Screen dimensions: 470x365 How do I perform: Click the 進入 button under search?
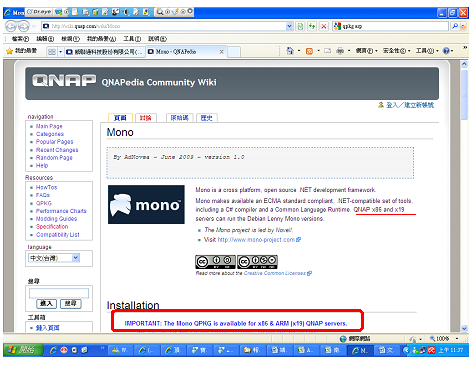[x=46, y=304]
